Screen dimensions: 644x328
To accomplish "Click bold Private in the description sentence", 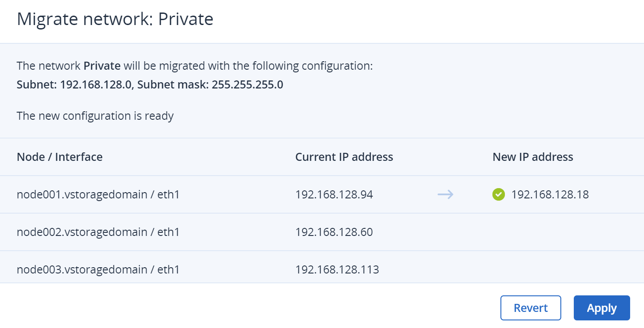I will coord(102,66).
